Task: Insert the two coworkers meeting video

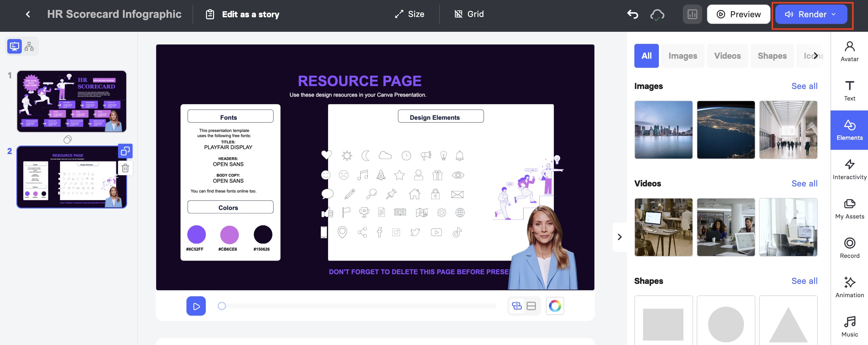Action: [x=726, y=227]
